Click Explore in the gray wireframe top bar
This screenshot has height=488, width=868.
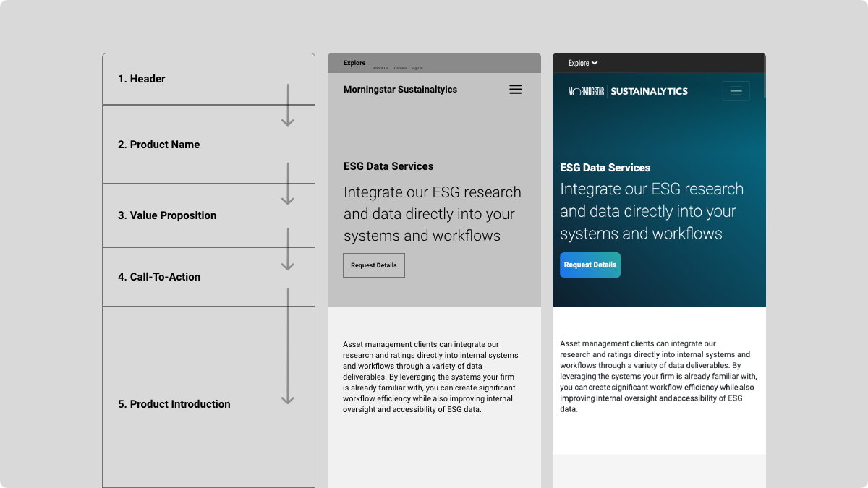[354, 63]
